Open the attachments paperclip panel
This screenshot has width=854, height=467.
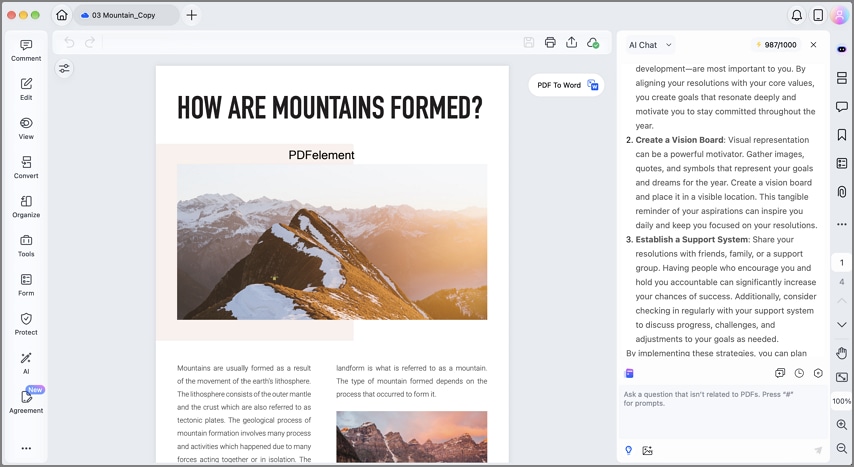click(x=841, y=191)
